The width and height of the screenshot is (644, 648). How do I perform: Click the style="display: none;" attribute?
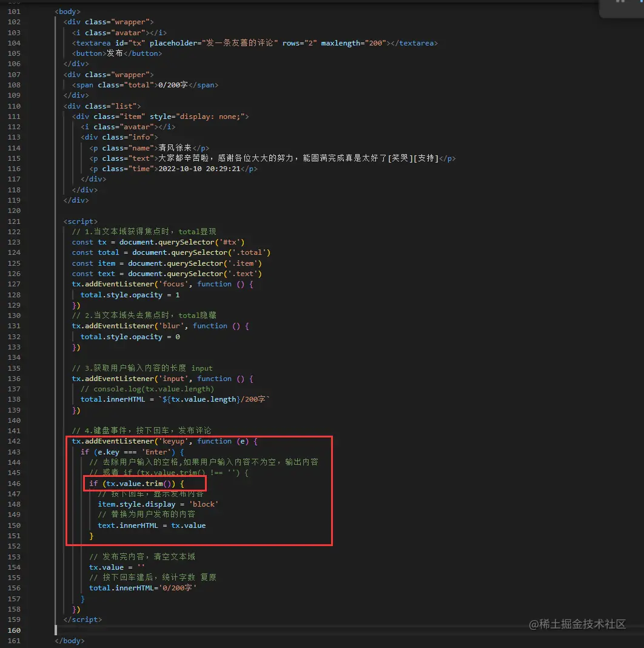tap(196, 116)
